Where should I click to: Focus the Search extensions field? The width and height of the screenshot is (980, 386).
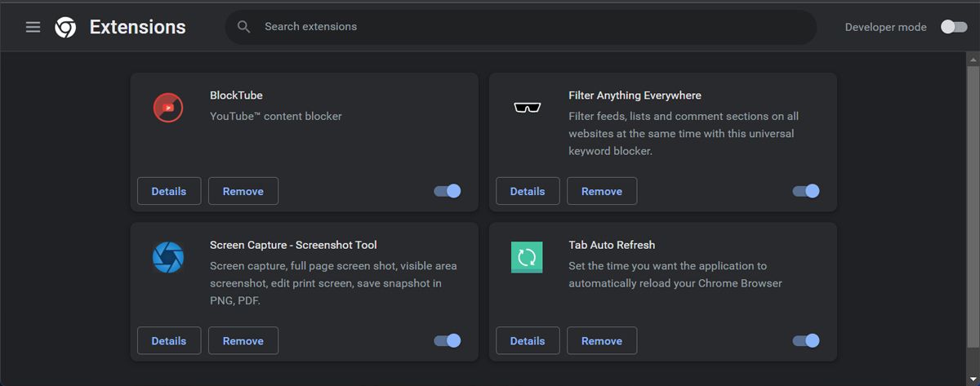pyautogui.click(x=521, y=27)
